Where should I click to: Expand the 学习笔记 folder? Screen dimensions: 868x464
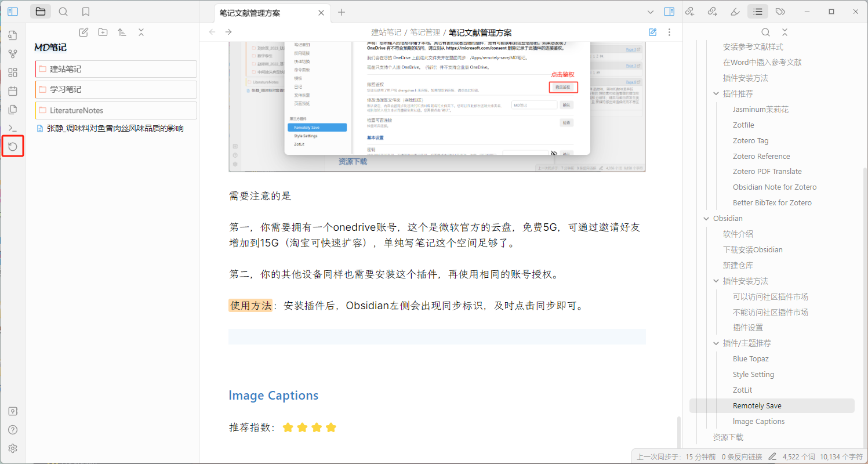coord(116,90)
